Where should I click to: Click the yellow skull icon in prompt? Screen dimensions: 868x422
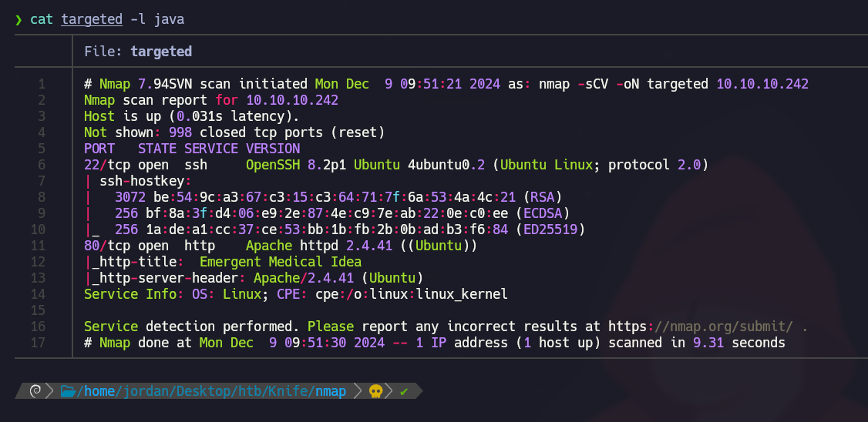(376, 392)
